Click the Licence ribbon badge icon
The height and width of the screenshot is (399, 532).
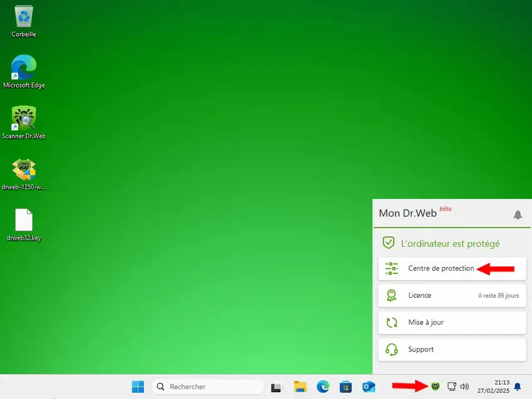pyautogui.click(x=392, y=296)
